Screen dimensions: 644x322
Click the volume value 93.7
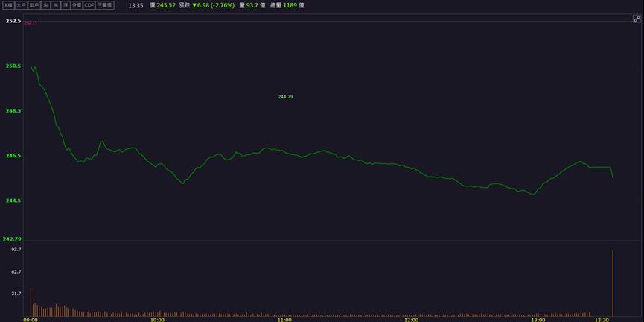pos(252,5)
